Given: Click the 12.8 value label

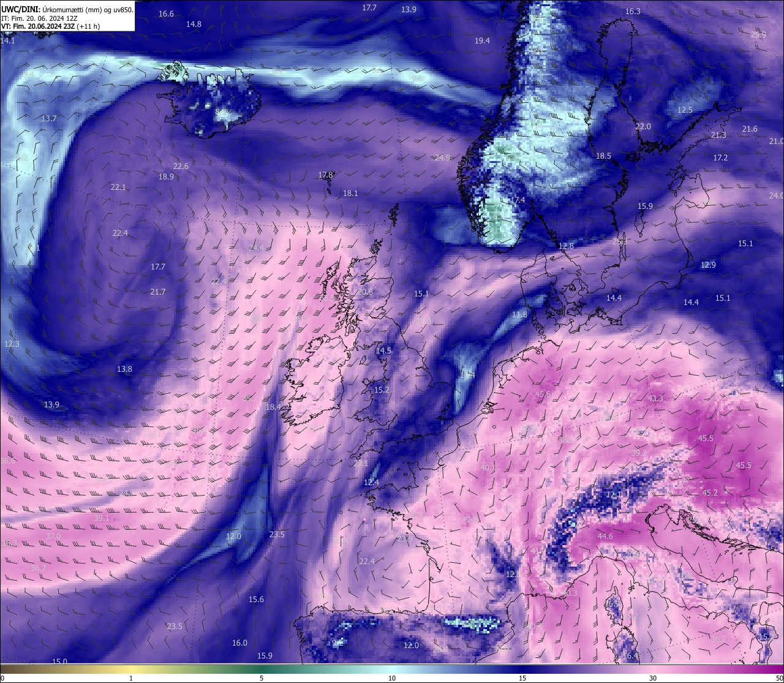Looking at the screenshot, I should [566, 246].
